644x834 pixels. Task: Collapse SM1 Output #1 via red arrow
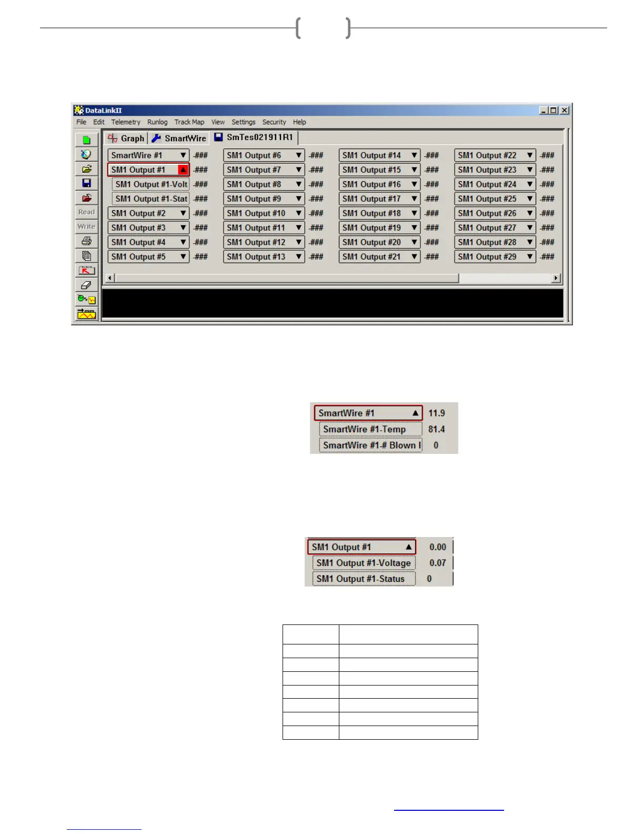(183, 170)
